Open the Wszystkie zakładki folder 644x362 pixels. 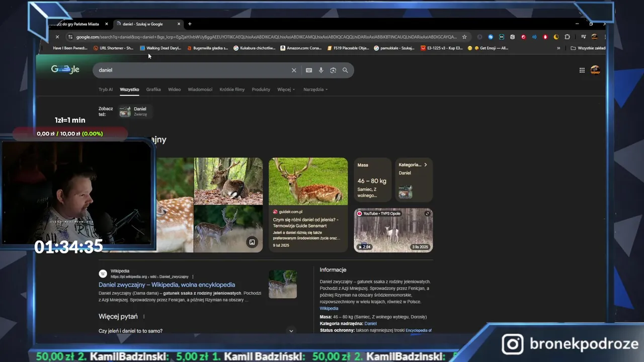(x=588, y=48)
